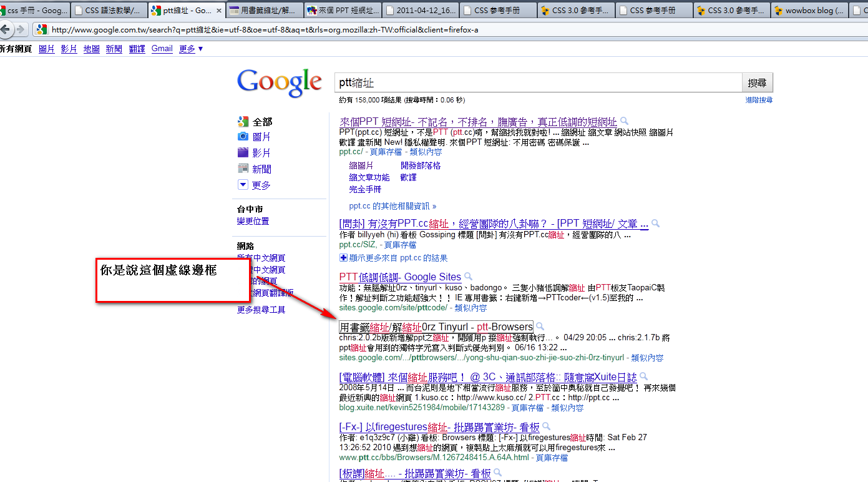This screenshot has width=868, height=482.
Task: Click the 圖片 camera icon in sidebar
Action: (x=243, y=137)
